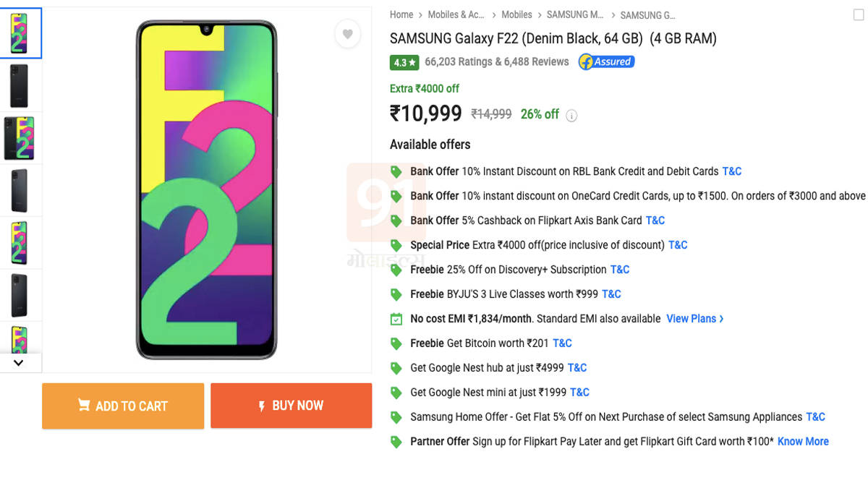Click the price info icon

[x=571, y=116]
